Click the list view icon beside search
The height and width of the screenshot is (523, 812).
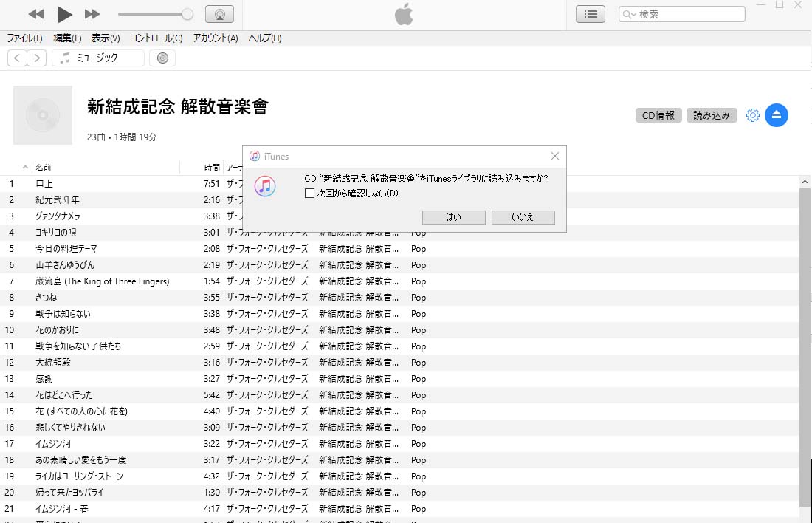pyautogui.click(x=590, y=14)
